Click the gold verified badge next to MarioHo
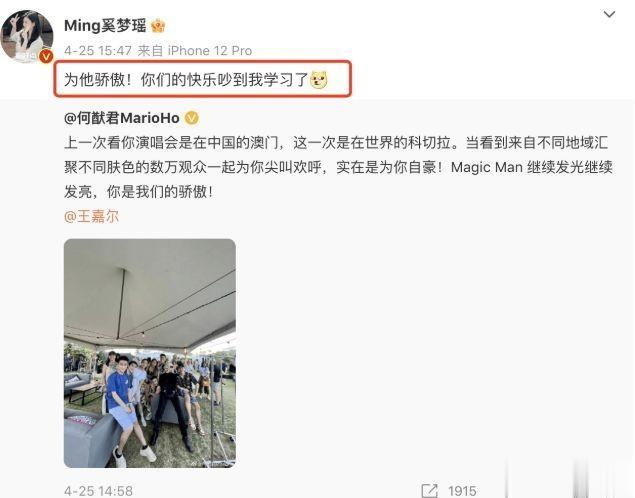Screen dimensions: 635x498 point(192,118)
